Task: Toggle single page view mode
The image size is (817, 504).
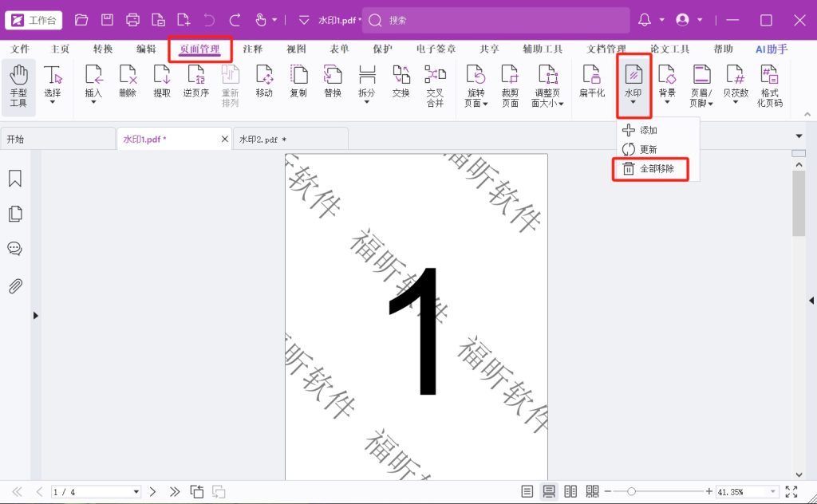Action: click(x=527, y=491)
